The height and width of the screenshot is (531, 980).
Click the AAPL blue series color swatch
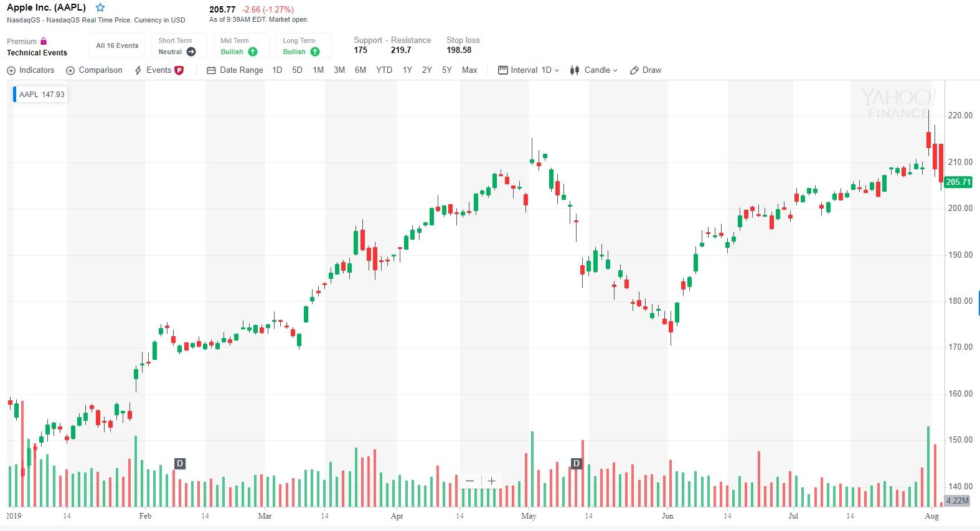click(x=15, y=95)
